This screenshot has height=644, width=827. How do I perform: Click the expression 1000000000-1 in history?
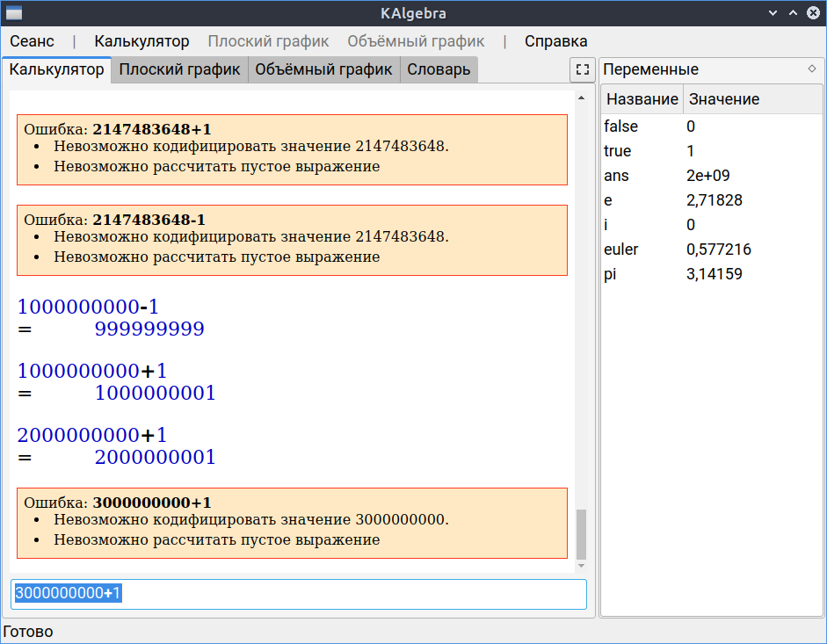(88, 307)
